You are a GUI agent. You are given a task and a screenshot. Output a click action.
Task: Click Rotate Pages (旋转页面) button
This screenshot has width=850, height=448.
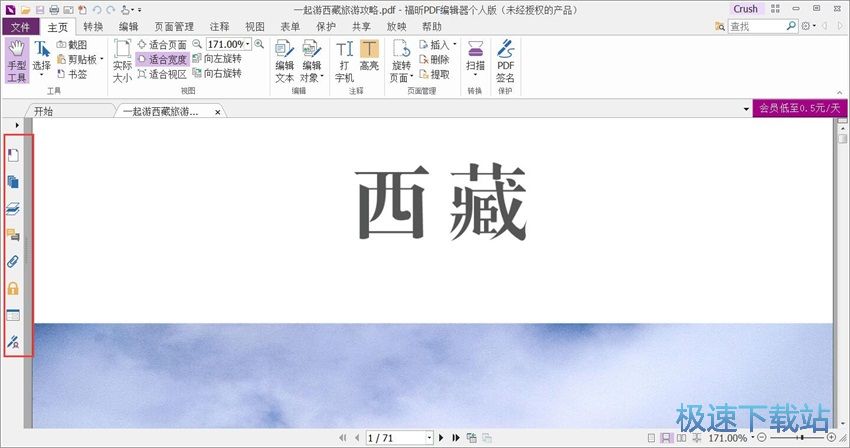401,61
